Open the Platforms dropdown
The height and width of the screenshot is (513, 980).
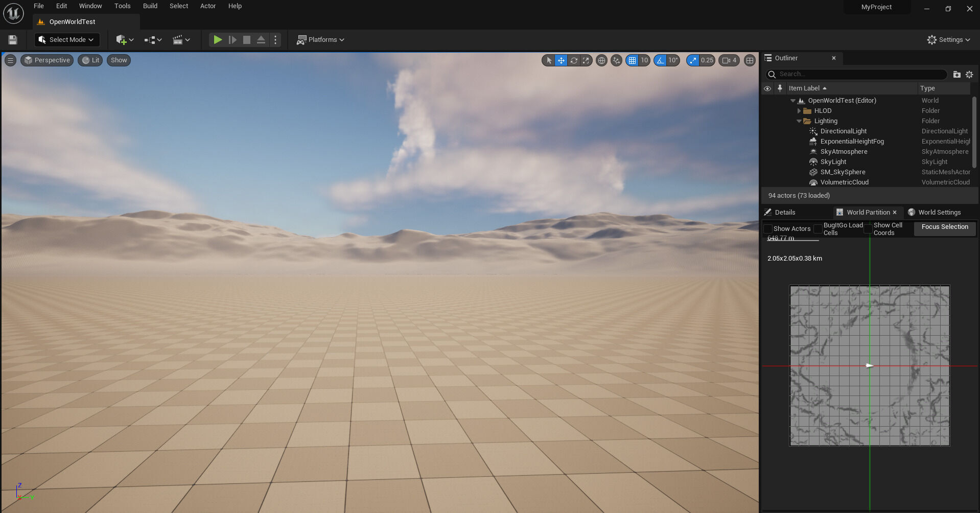coord(321,40)
